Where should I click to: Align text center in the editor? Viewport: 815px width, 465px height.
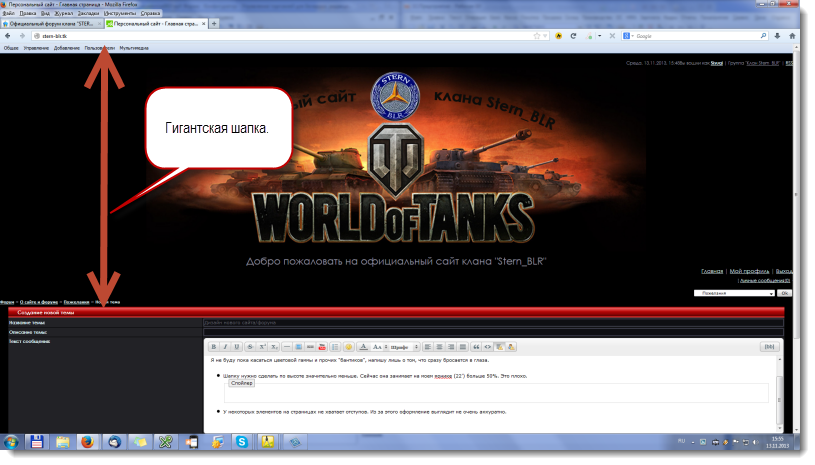439,347
